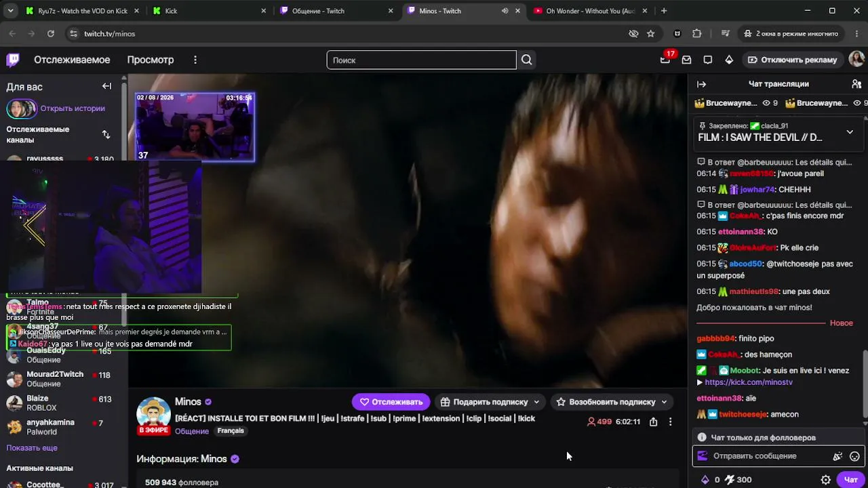Expand the pinned chat message chevron

[850, 131]
